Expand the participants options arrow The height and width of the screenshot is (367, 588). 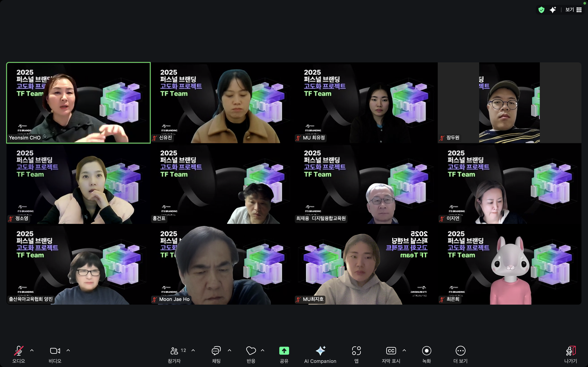(193, 350)
